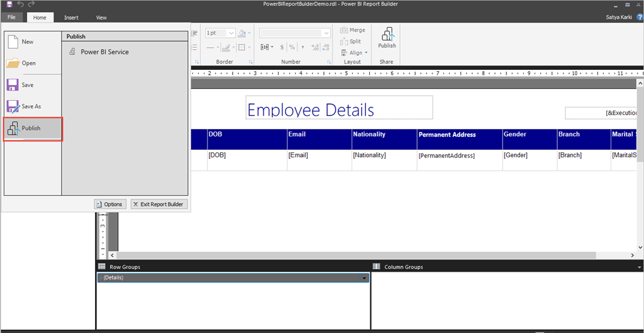Select the Employee Details title textbox
Image resolution: width=644 pixels, height=333 pixels.
pos(339,108)
